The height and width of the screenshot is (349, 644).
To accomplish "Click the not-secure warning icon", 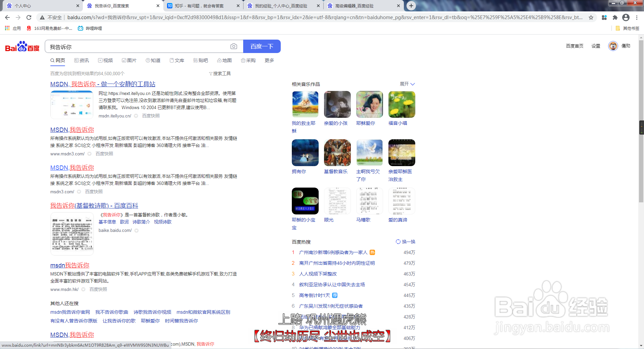I will (42, 17).
